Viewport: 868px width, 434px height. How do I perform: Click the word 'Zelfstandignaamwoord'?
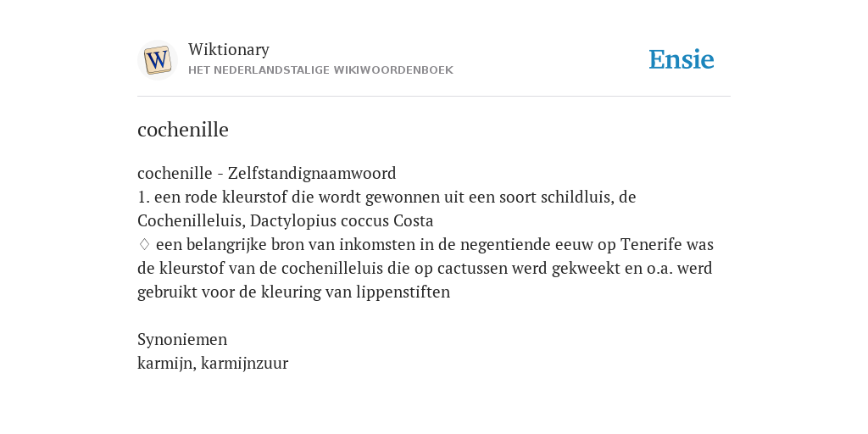pos(312,173)
